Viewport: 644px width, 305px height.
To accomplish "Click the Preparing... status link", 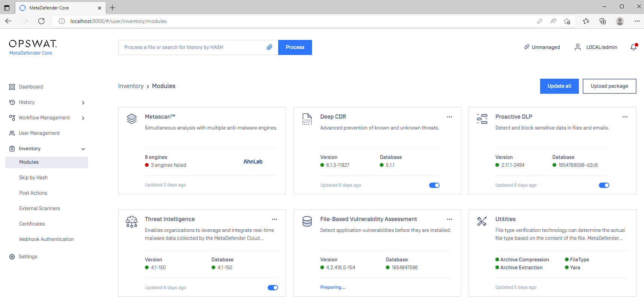I will pos(333,287).
